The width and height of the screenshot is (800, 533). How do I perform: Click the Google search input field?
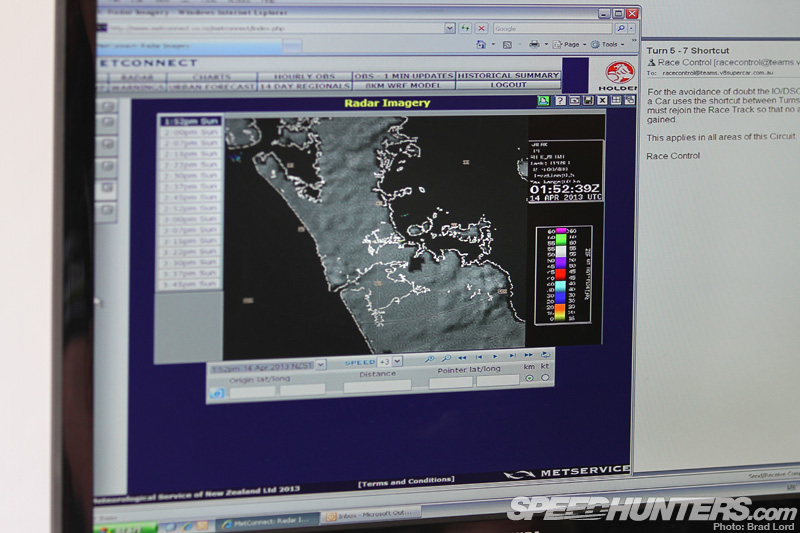click(x=553, y=29)
